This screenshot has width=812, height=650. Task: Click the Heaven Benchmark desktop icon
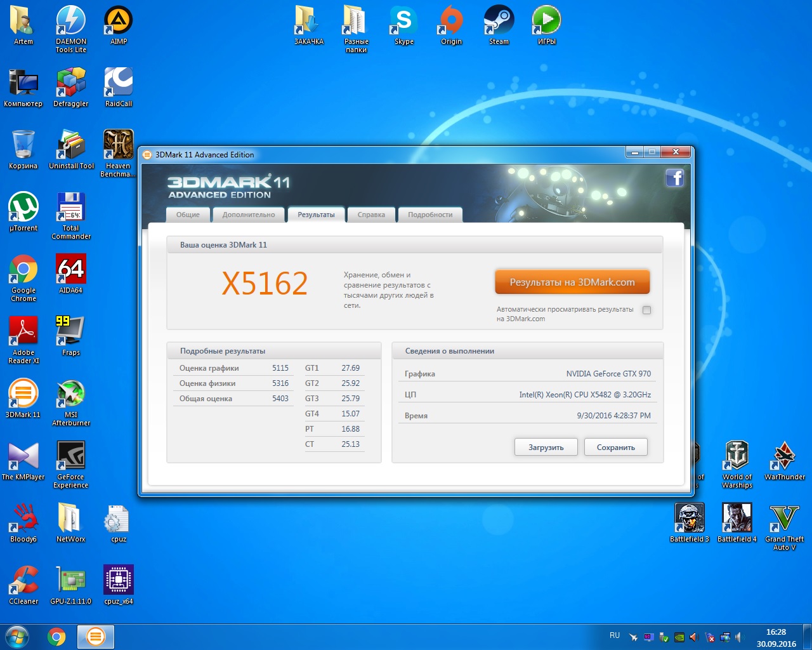coord(119,153)
